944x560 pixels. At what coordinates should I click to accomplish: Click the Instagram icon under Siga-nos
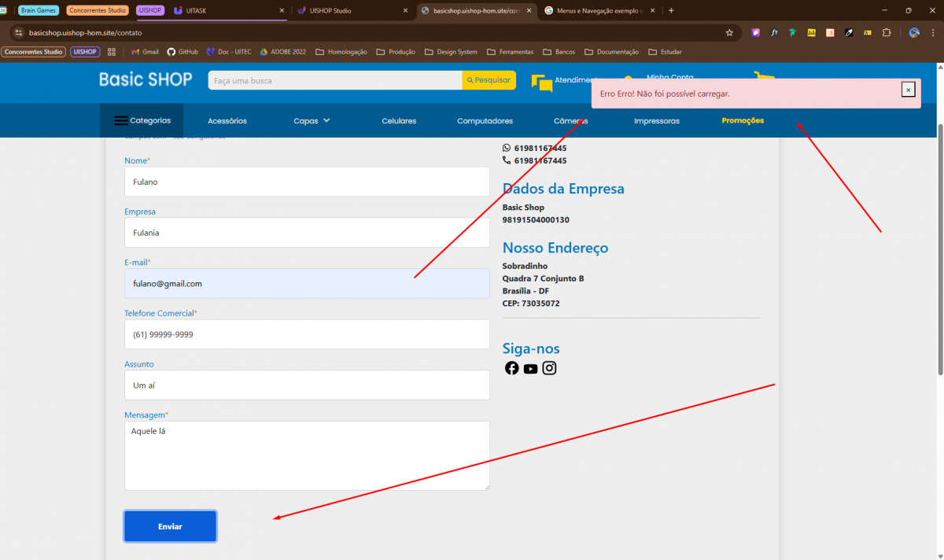549,368
